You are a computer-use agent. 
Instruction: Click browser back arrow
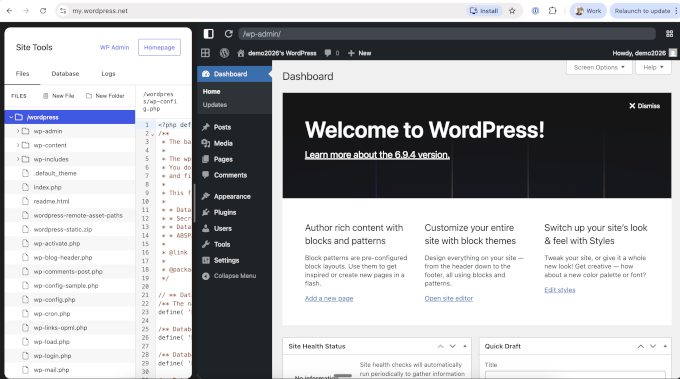(10, 11)
